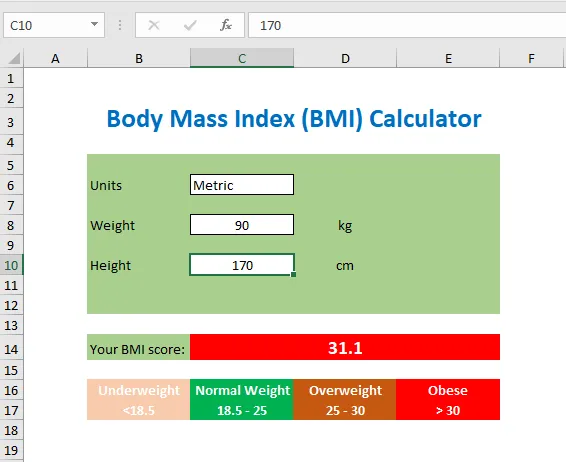Select column D header

pyautogui.click(x=345, y=58)
